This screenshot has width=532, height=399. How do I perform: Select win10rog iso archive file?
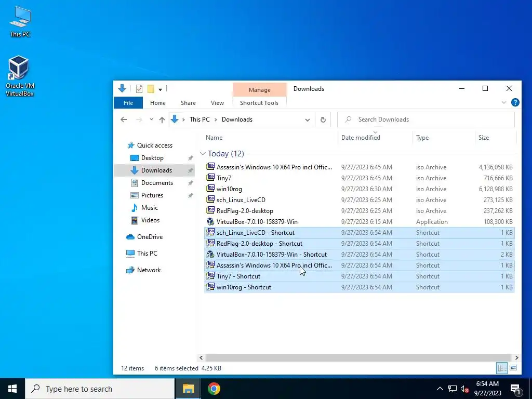click(360, 189)
